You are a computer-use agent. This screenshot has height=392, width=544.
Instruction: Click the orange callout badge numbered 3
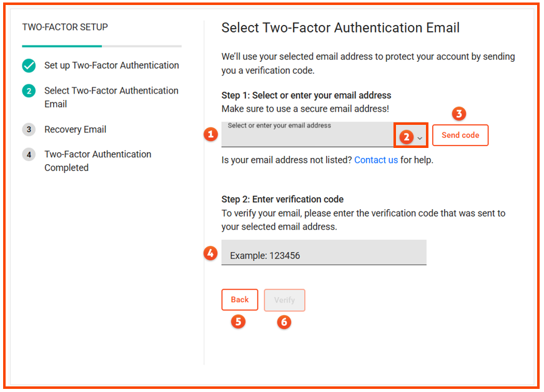(x=459, y=114)
